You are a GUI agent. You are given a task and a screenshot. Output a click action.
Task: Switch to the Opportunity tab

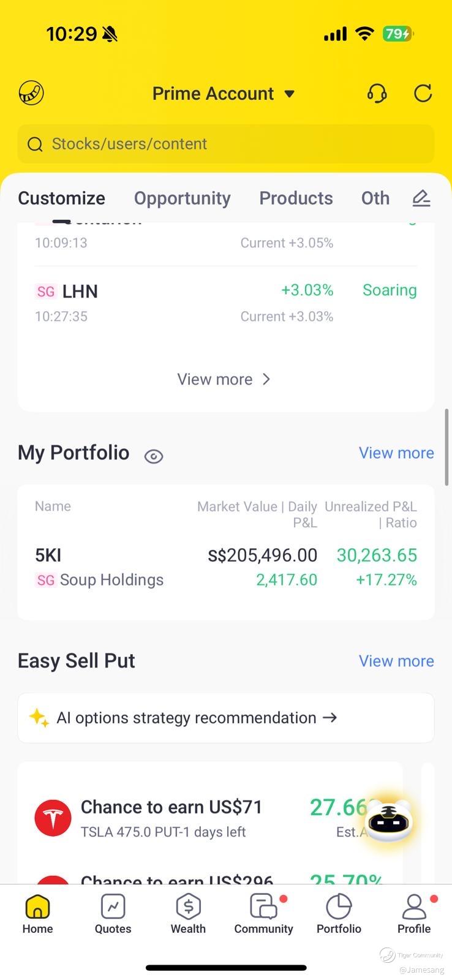pyautogui.click(x=182, y=198)
